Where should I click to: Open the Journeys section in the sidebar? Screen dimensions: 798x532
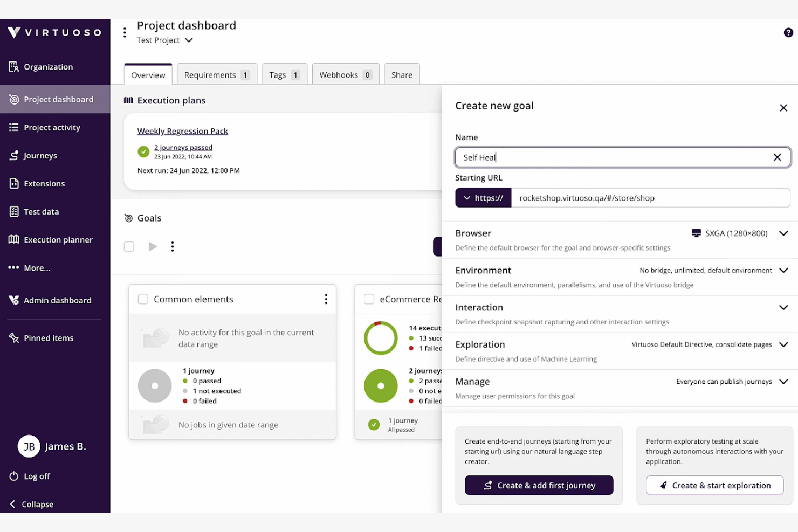pyautogui.click(x=40, y=155)
